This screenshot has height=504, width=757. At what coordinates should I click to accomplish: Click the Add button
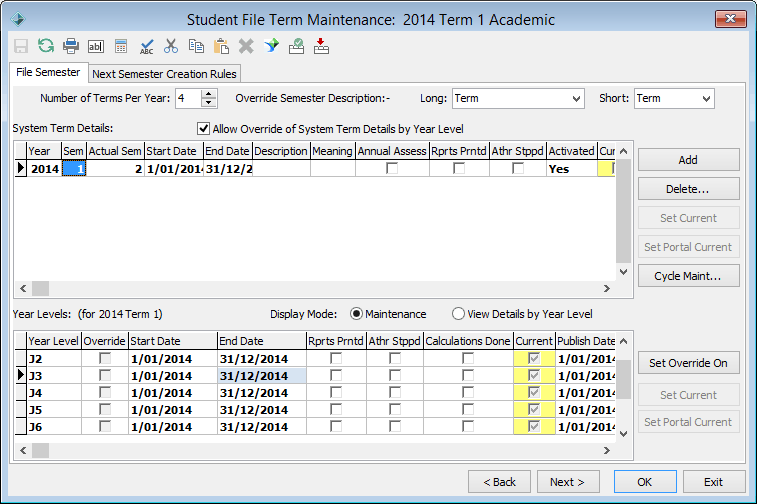tap(688, 160)
